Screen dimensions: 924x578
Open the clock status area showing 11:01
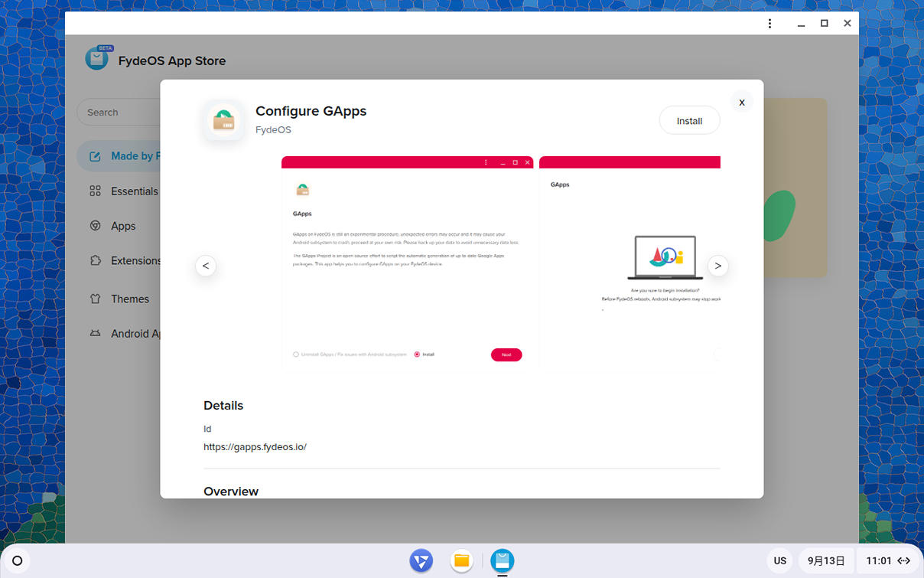[887, 560]
